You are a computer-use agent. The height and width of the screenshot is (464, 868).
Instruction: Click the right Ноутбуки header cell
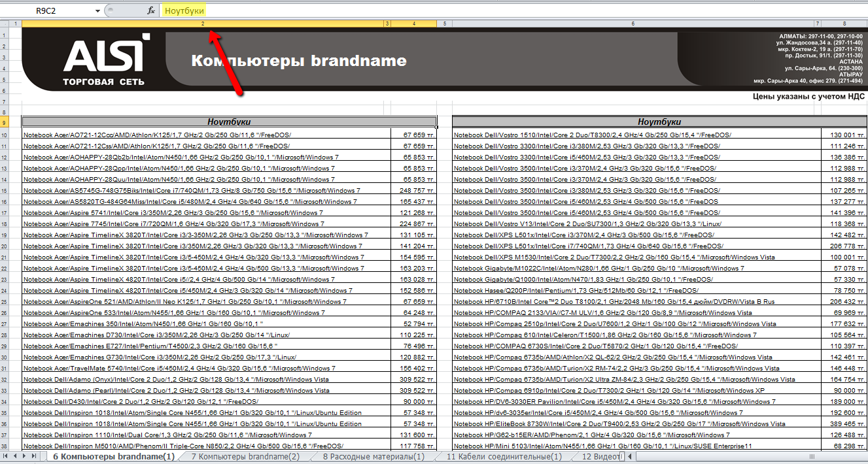click(659, 122)
